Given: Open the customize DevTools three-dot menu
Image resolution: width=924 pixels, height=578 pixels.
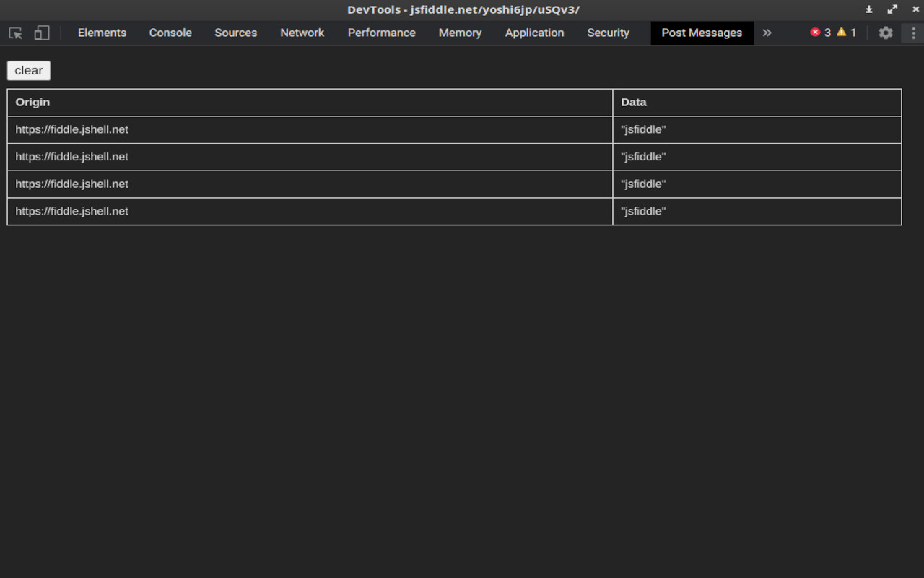Looking at the screenshot, I should point(913,33).
